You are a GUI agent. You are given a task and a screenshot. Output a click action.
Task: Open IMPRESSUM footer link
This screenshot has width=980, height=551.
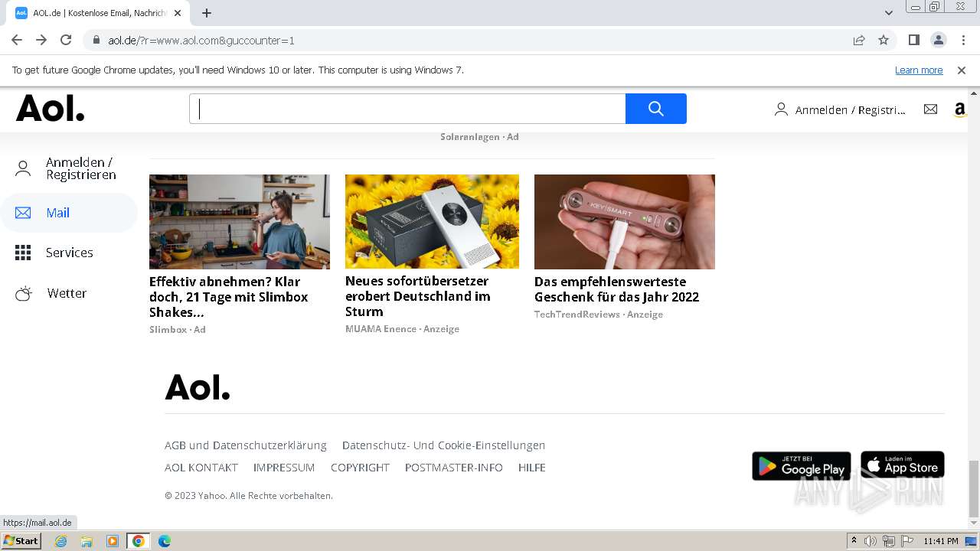click(x=284, y=468)
